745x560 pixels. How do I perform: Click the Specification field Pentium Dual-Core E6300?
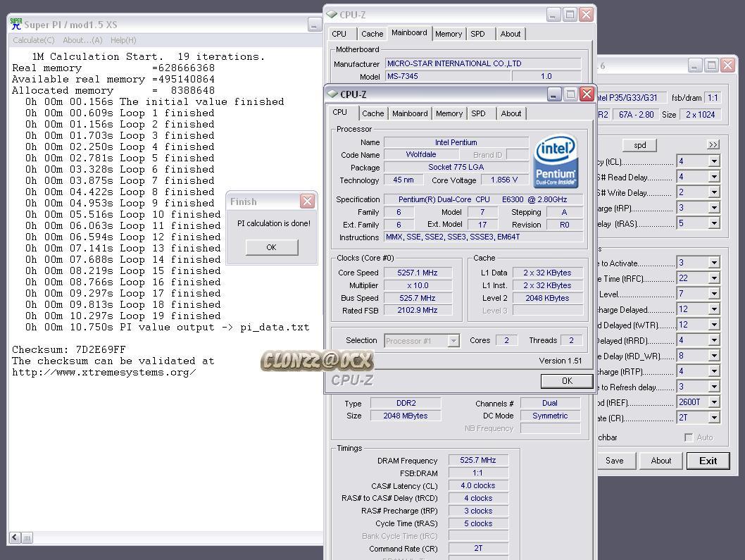point(483,199)
